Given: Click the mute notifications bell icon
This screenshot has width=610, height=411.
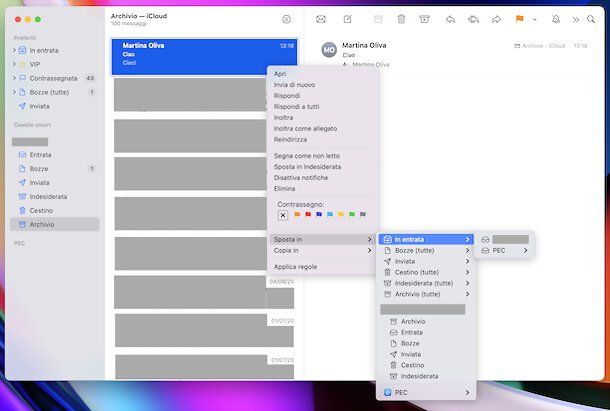Looking at the screenshot, I should coord(556,19).
